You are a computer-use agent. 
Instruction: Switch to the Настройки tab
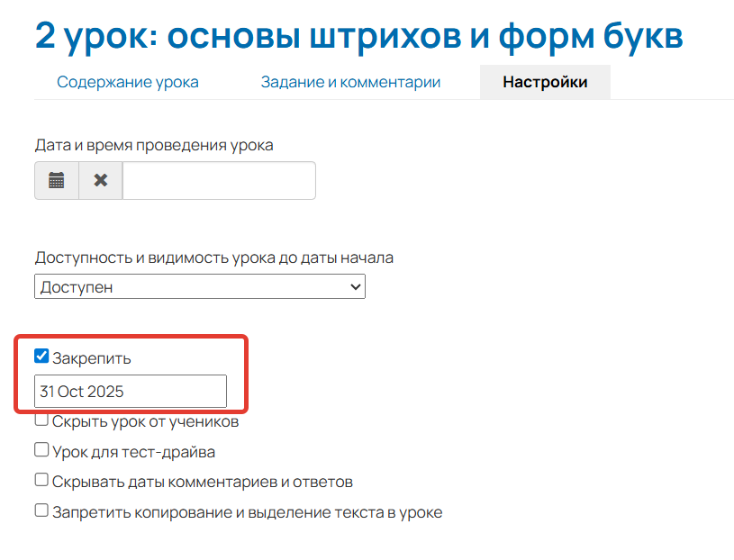coord(544,81)
